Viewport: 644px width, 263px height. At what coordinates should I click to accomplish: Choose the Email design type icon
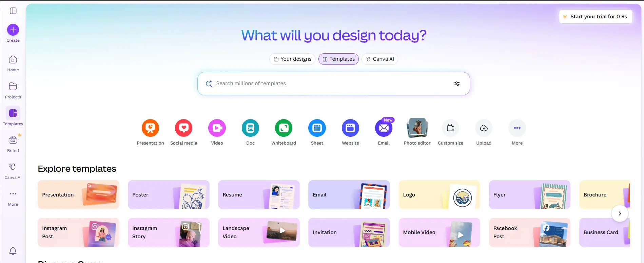[384, 128]
